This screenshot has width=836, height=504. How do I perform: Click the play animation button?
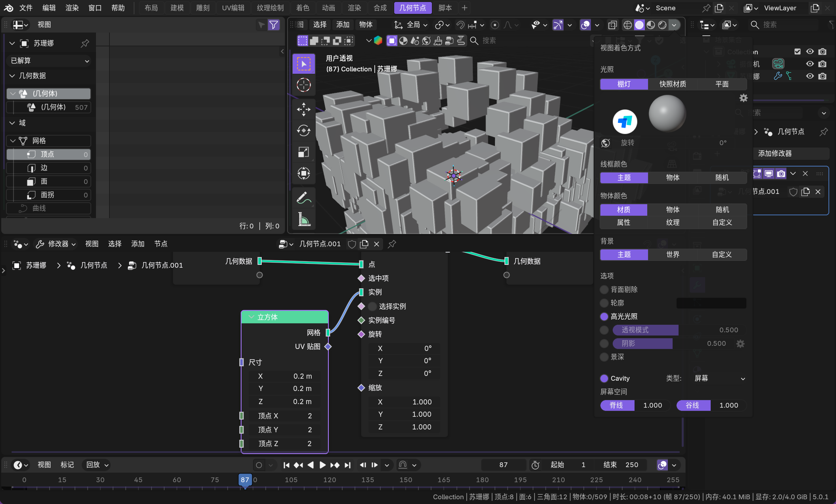click(322, 465)
